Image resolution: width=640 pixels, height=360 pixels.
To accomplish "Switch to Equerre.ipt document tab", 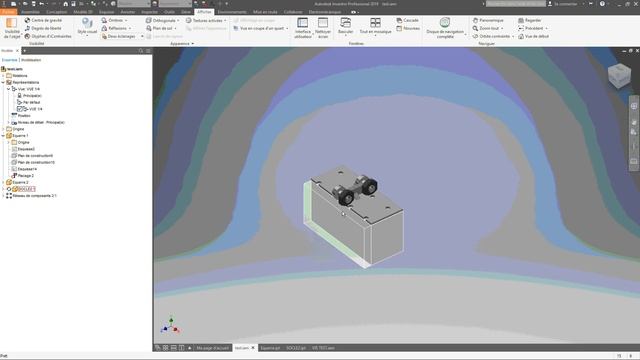I will [270, 348].
